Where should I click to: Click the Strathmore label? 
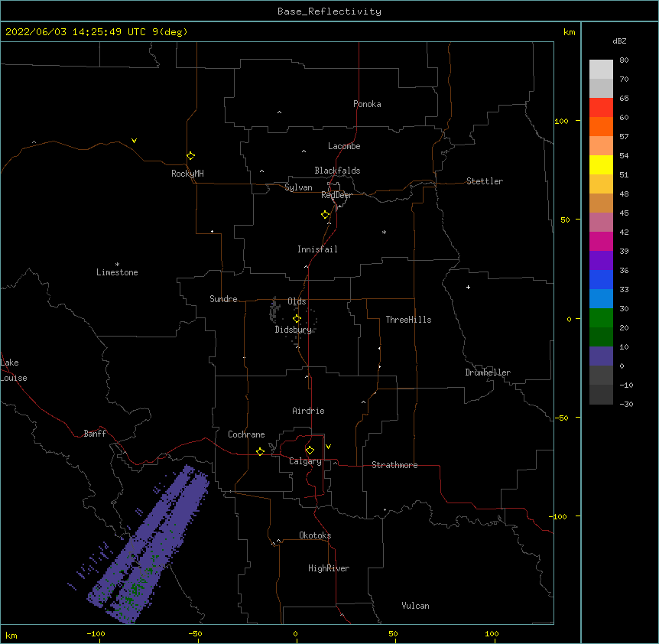[394, 465]
